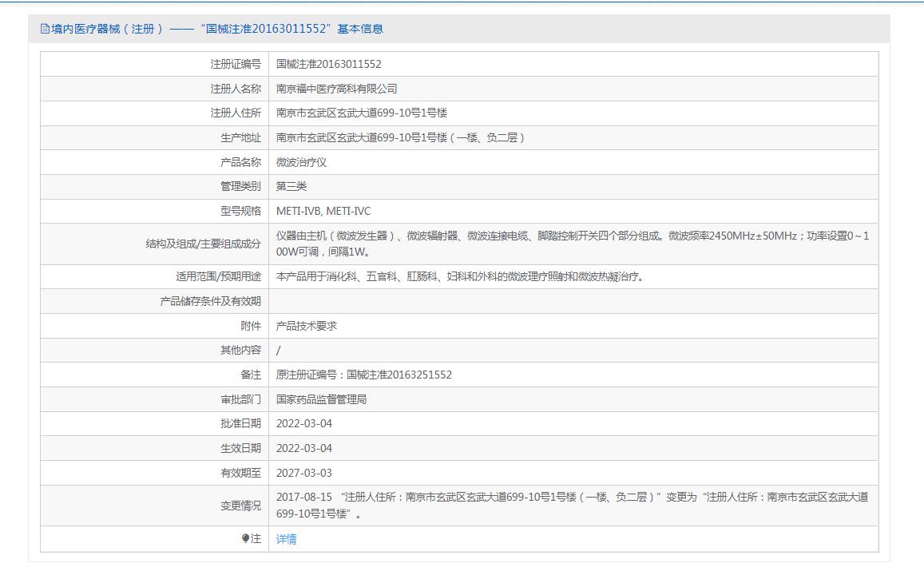Click the product name 微波治疗仪
924x583 pixels.
pyautogui.click(x=301, y=162)
